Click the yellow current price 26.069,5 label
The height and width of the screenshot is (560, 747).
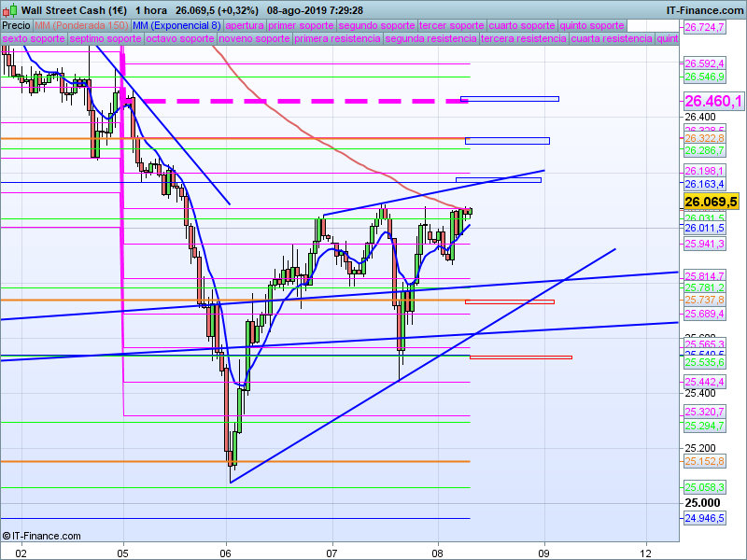712,202
